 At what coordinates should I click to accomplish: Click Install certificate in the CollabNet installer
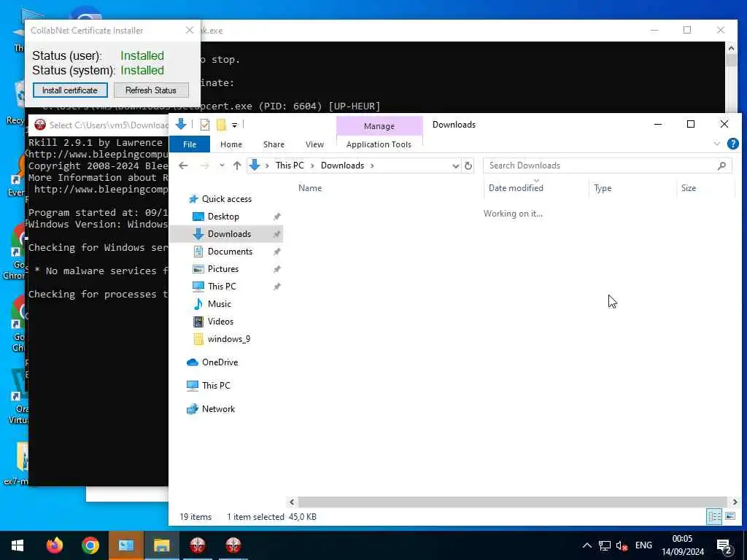point(70,90)
